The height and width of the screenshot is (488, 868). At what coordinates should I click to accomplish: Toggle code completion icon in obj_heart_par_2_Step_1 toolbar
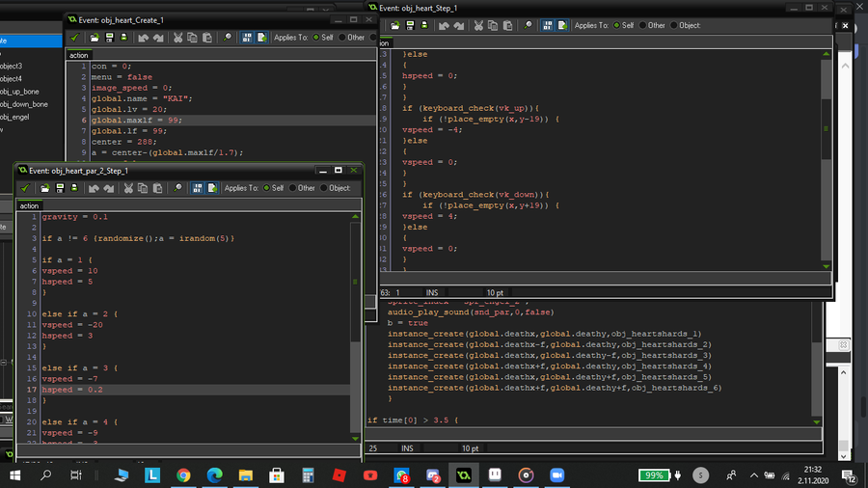pos(198,188)
